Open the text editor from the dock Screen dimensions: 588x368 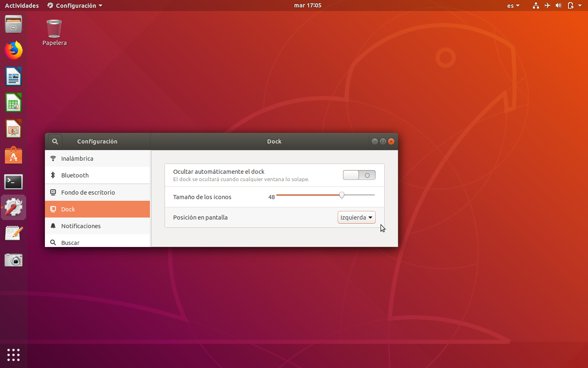click(x=13, y=234)
